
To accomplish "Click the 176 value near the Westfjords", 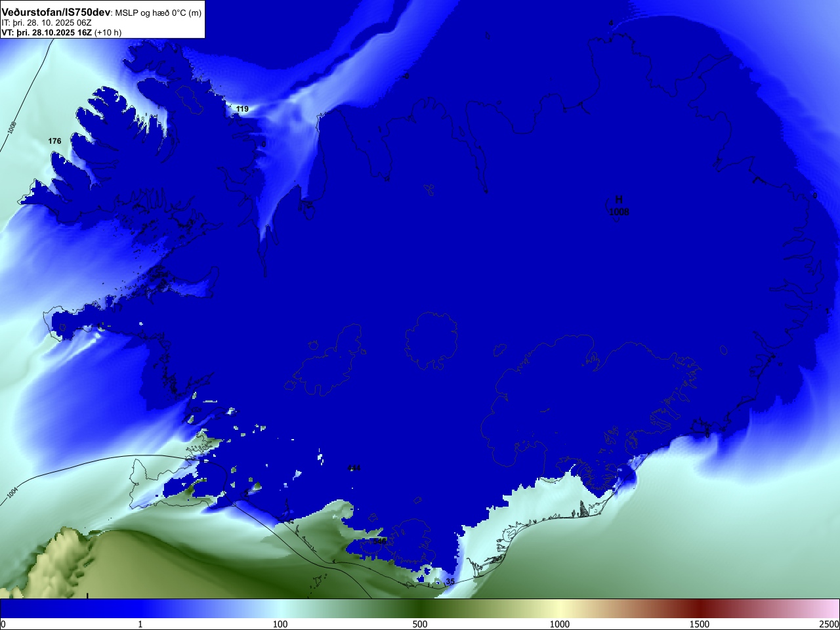I will 54,141.
